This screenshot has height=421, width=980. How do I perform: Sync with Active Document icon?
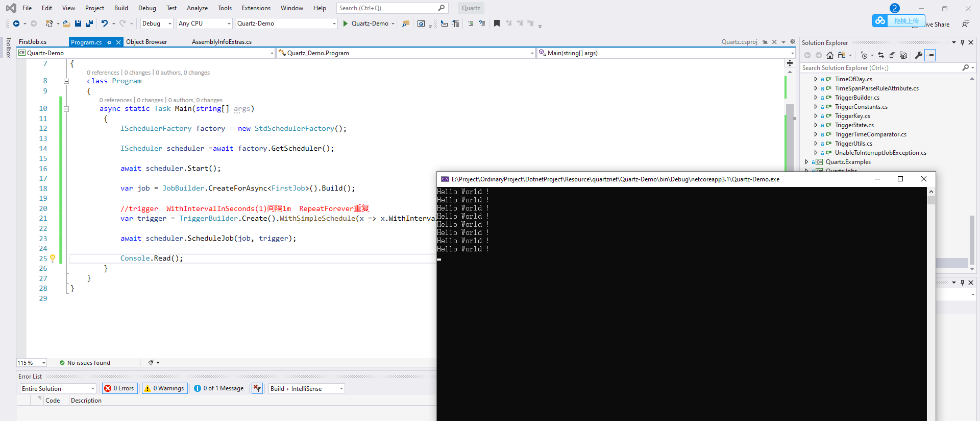tap(881, 55)
